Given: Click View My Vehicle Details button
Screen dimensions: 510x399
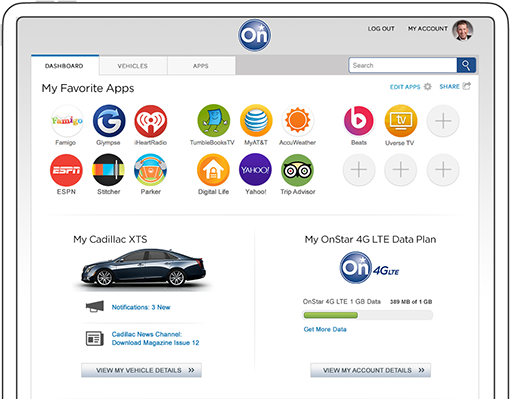Looking at the screenshot, I should 141,370.
